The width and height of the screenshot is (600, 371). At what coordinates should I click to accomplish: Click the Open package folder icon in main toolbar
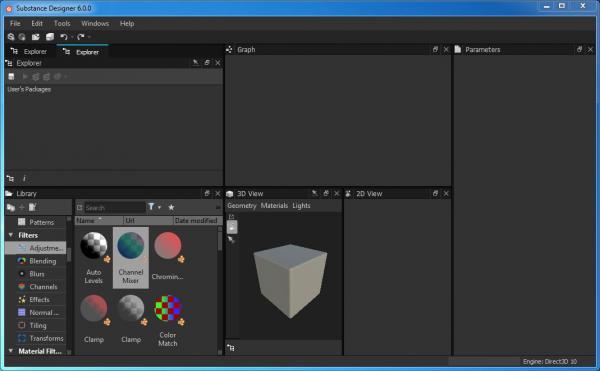(36, 37)
